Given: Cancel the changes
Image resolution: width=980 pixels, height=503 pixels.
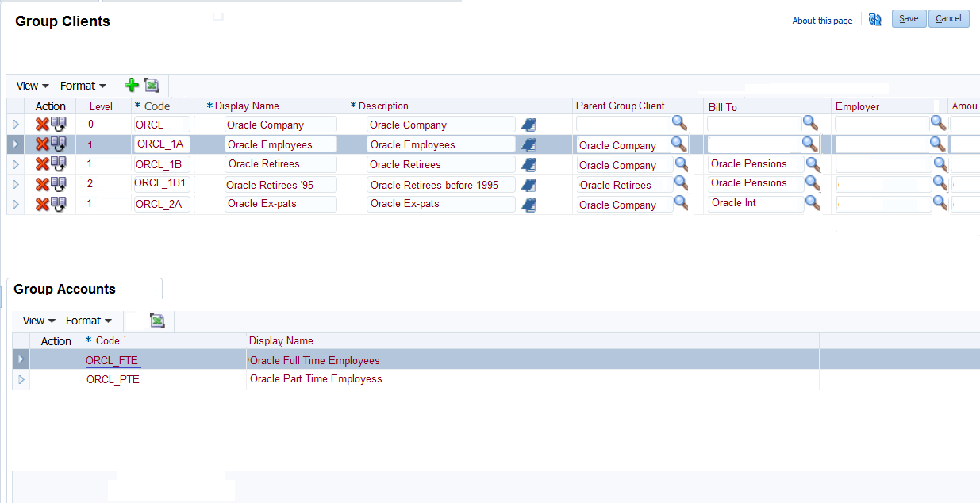Looking at the screenshot, I should (949, 18).
